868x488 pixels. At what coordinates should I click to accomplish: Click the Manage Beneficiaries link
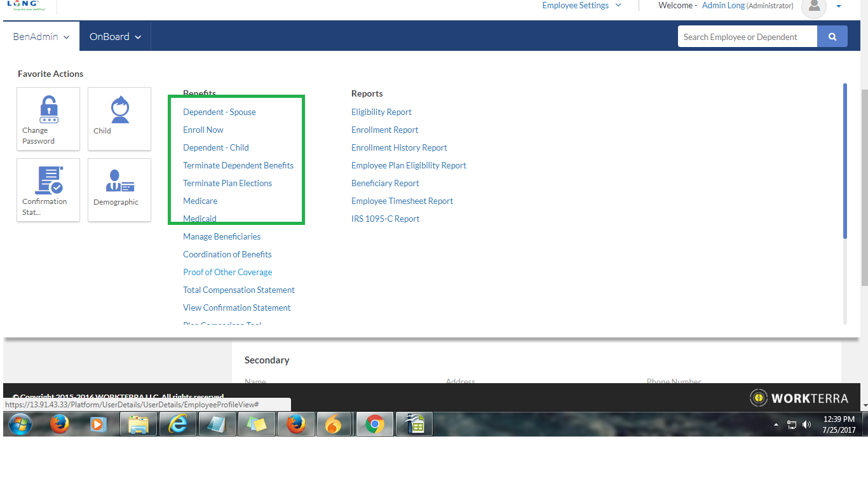pos(222,236)
